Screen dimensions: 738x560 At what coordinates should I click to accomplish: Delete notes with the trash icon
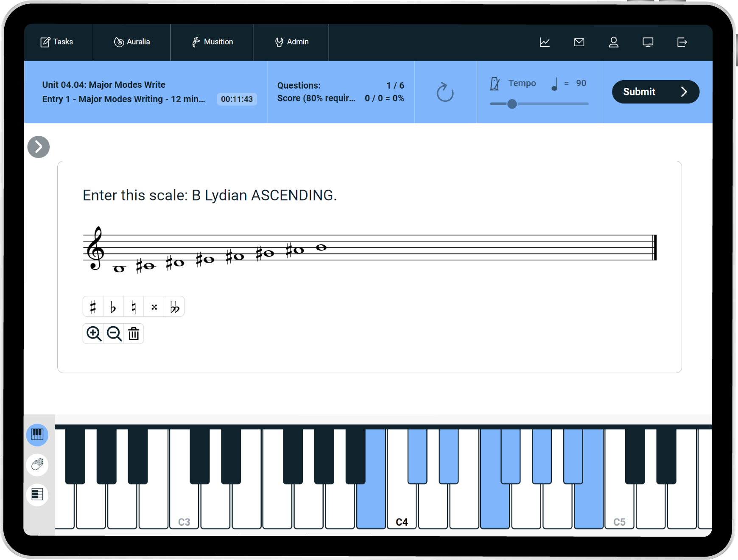[134, 334]
